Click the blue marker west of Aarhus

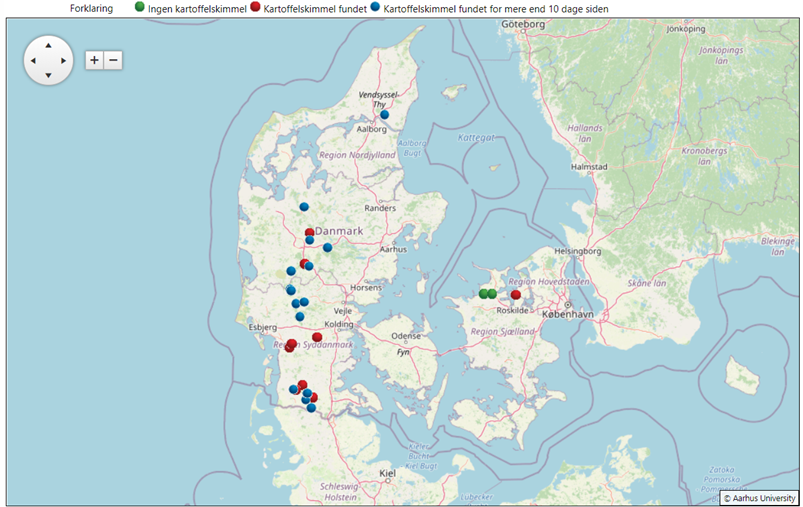[x=327, y=248]
